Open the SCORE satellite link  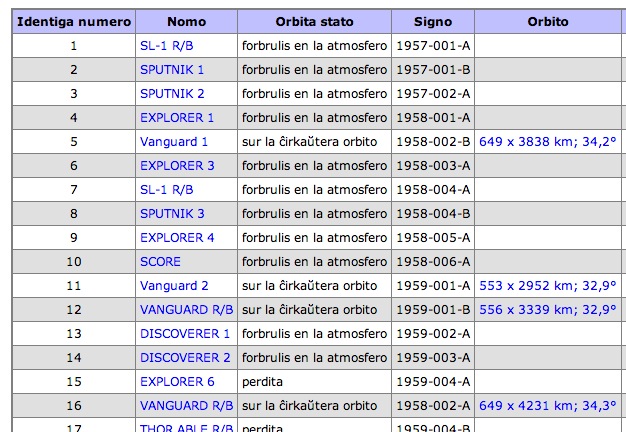click(x=160, y=262)
